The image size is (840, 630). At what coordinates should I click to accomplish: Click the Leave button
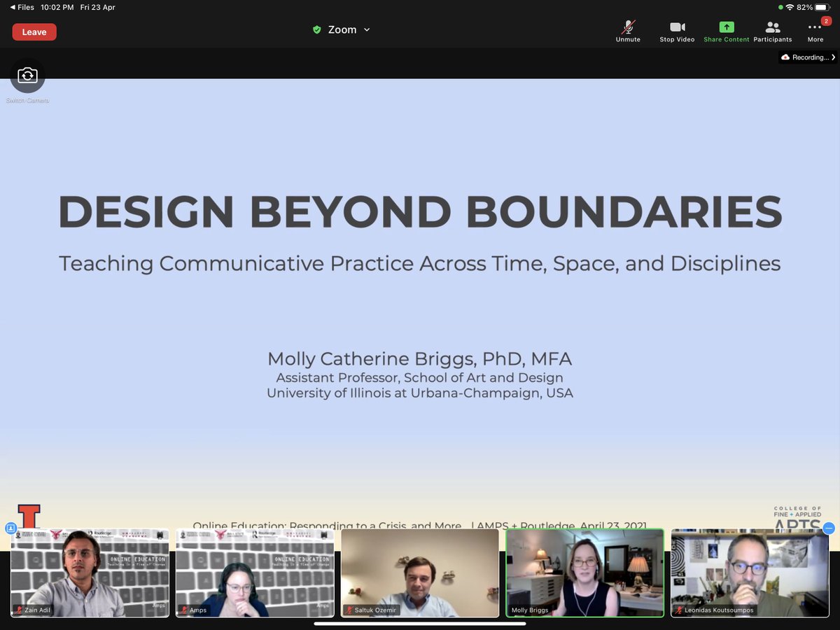(34, 31)
